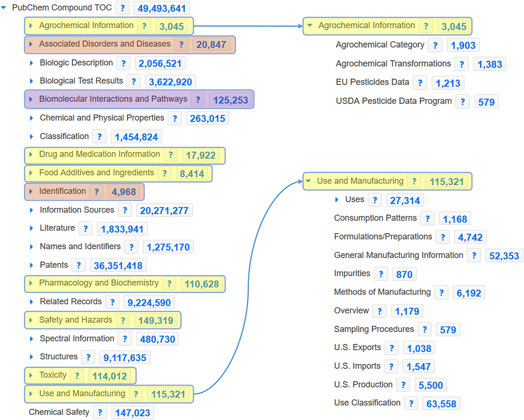Open help for Toxicity
Viewport: 524px width, 420px height.
pos(77,376)
